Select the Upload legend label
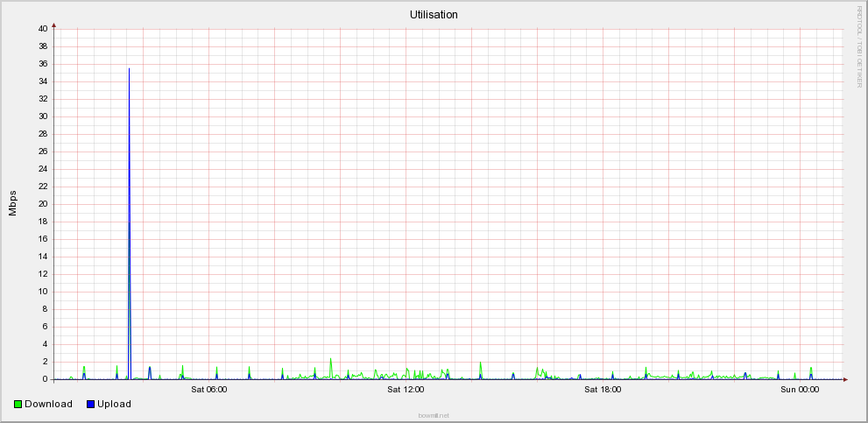The width and height of the screenshot is (868, 423). click(x=115, y=404)
